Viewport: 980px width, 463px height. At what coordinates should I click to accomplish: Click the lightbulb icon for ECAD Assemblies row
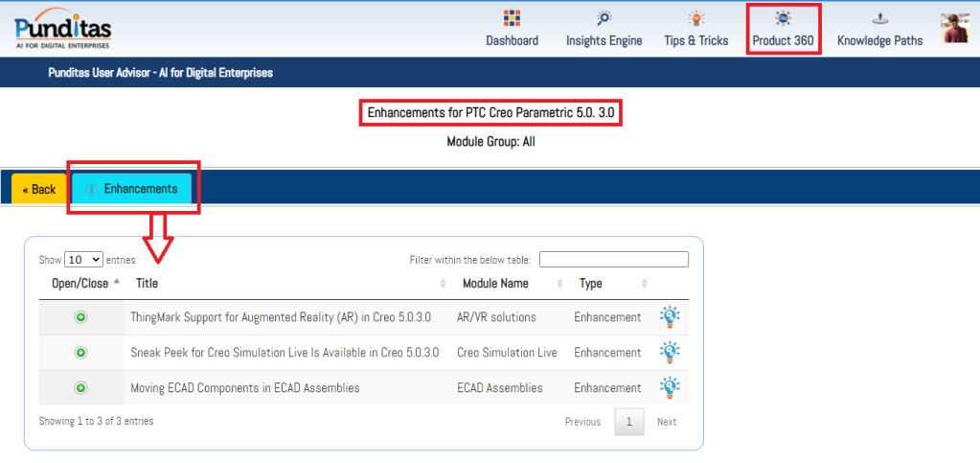670,388
